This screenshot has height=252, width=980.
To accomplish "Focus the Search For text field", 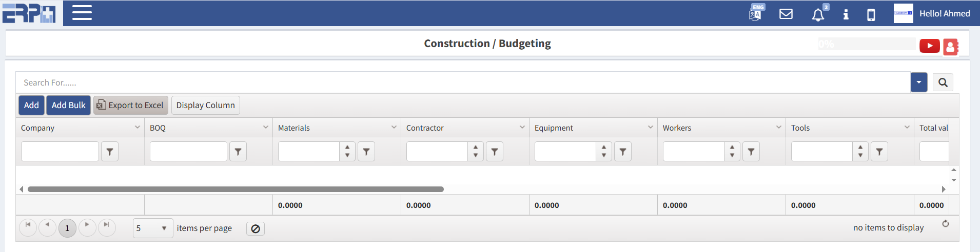I will pyautogui.click(x=462, y=82).
